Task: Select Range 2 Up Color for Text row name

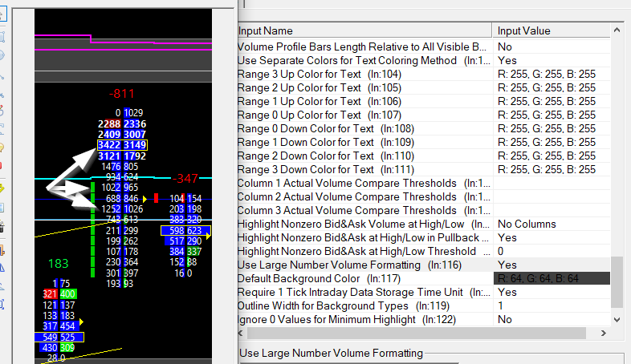Action: 365,87
